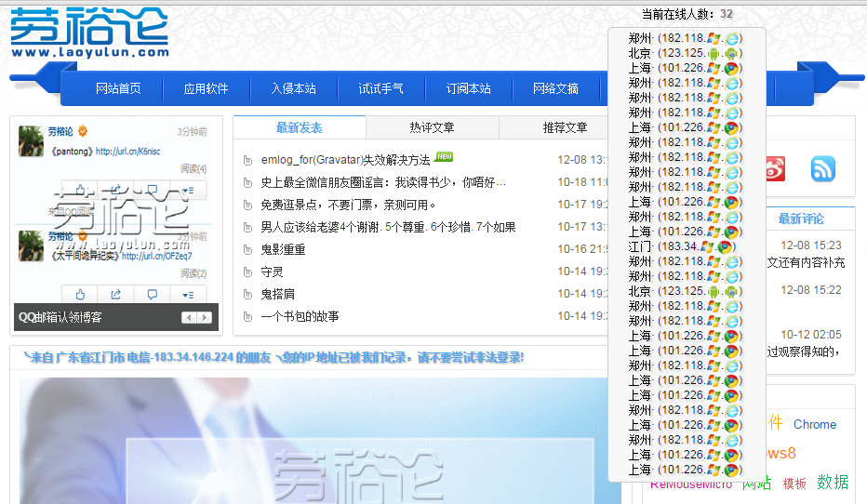This screenshot has width=867, height=504.
Task: Open the http://url.cn/K6nisc link
Action: (x=127, y=151)
